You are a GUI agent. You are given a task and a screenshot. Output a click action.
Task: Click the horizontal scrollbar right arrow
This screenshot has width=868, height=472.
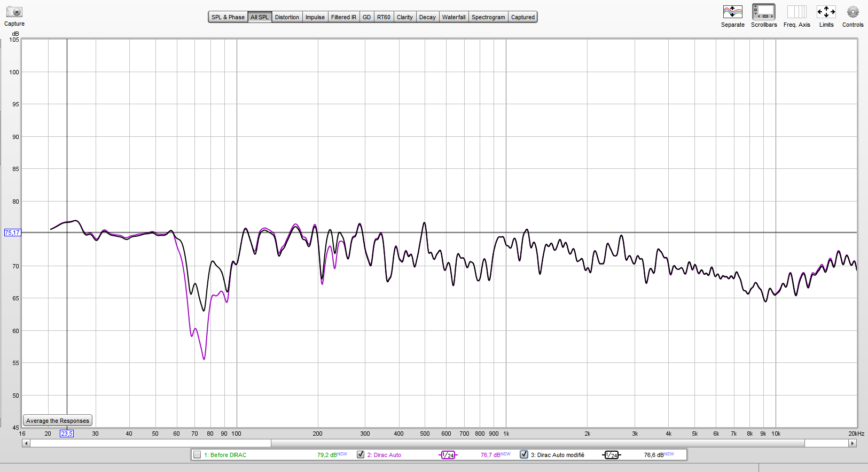pos(853,443)
